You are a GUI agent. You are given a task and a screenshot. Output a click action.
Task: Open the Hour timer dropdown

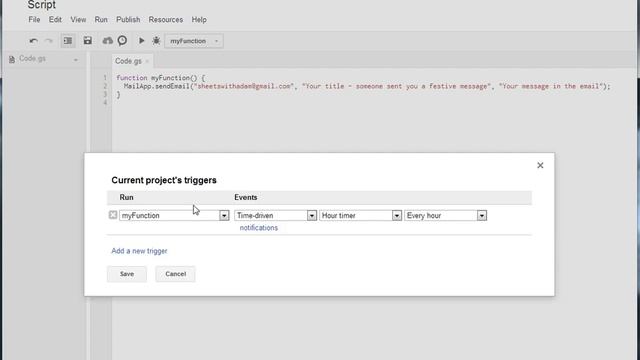(x=360, y=216)
